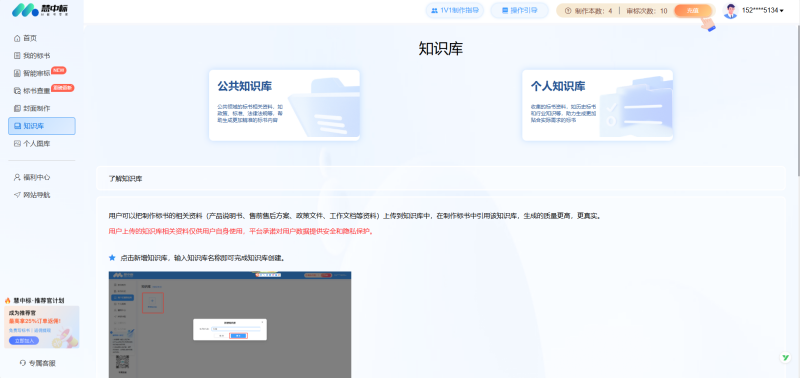Click the 成为推荐官 promotion banner
This screenshot has width=800, height=378.
42,327
